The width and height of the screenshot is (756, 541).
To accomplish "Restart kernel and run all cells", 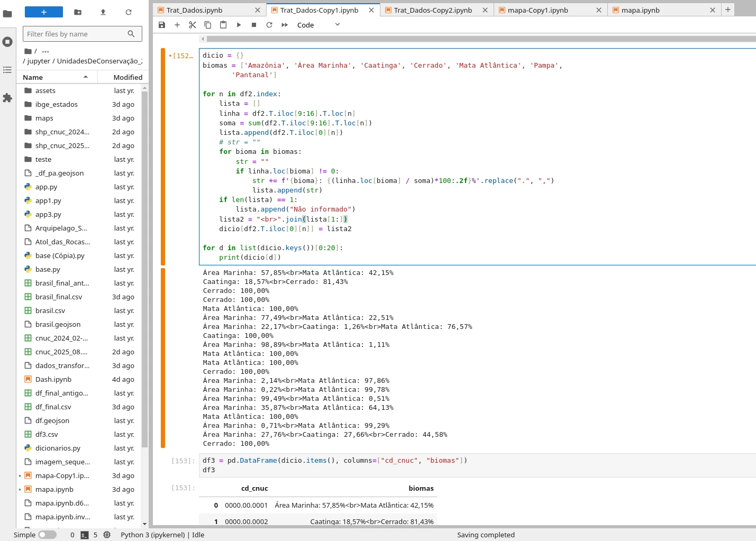I will 285,25.
